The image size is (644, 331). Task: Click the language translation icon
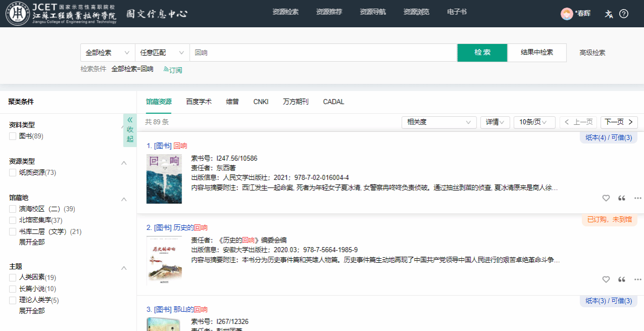click(x=609, y=14)
